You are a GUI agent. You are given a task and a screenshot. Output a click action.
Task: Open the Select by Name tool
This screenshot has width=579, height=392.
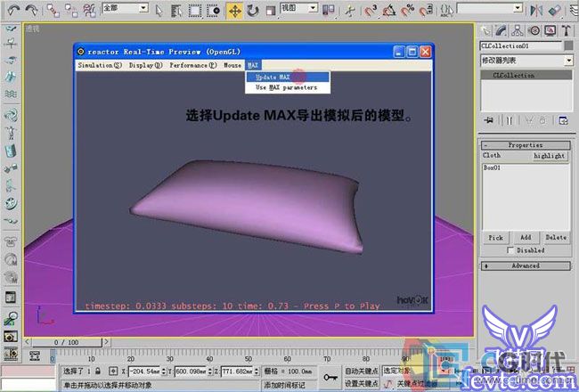pyautogui.click(x=177, y=11)
